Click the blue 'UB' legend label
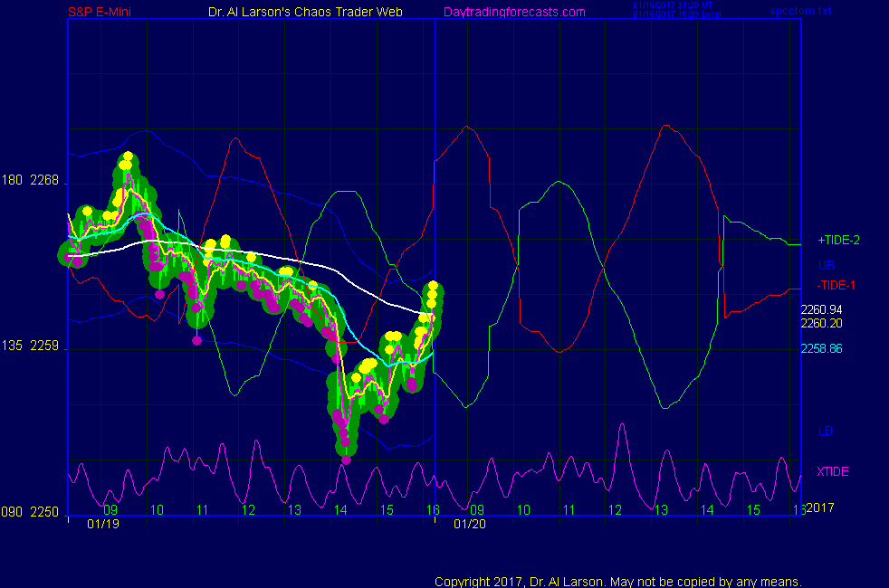Image resolution: width=889 pixels, height=588 pixels. 826,265
